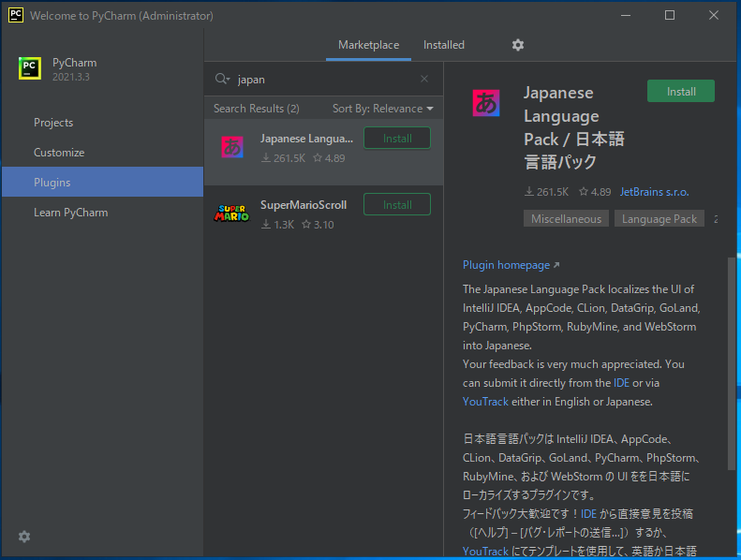This screenshot has height=560, width=741.
Task: Click the Japanese Language Pack list icon
Action: (232, 147)
